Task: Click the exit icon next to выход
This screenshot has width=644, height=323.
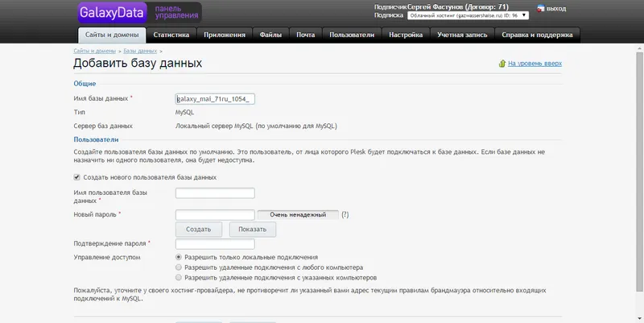Action: tap(540, 8)
